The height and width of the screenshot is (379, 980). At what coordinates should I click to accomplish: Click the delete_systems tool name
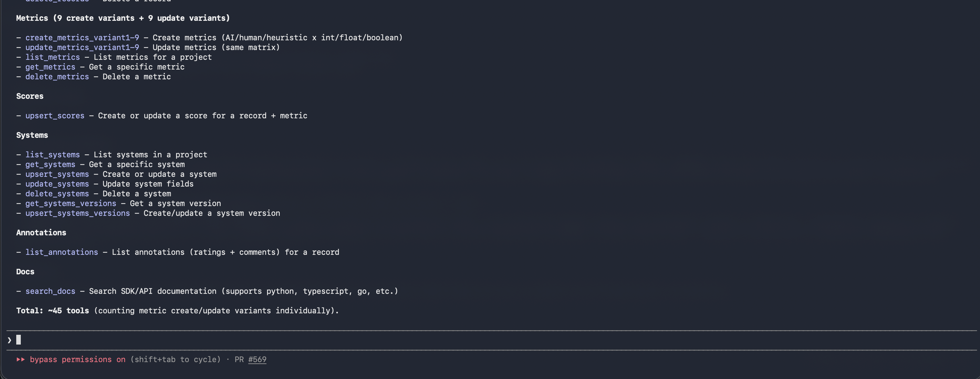(x=57, y=194)
